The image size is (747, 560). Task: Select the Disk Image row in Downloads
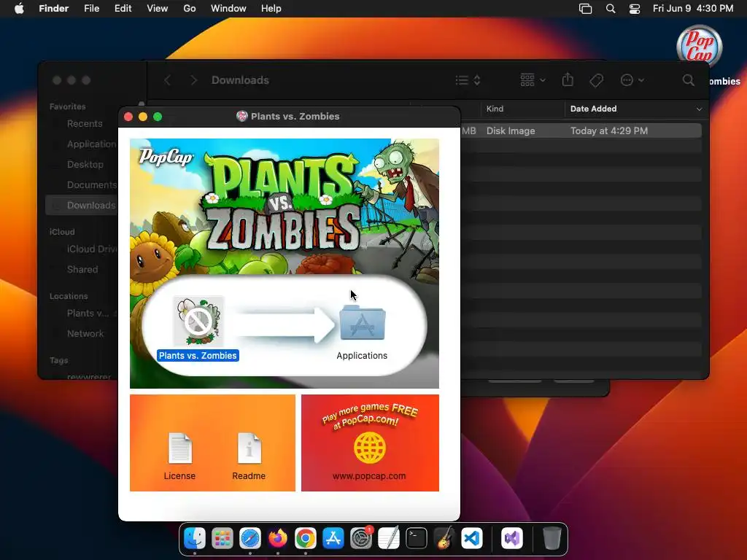[x=581, y=131]
